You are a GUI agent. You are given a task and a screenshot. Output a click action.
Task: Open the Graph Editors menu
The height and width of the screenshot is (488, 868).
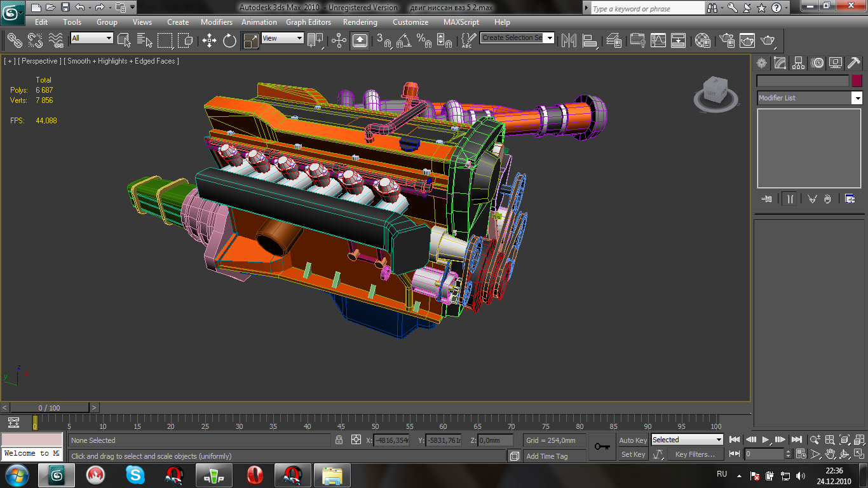click(308, 22)
